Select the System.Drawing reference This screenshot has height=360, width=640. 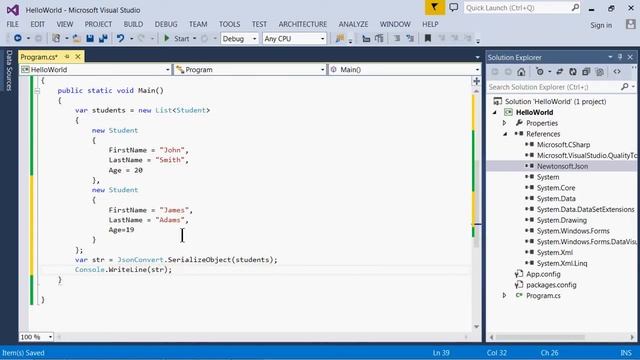pos(562,220)
